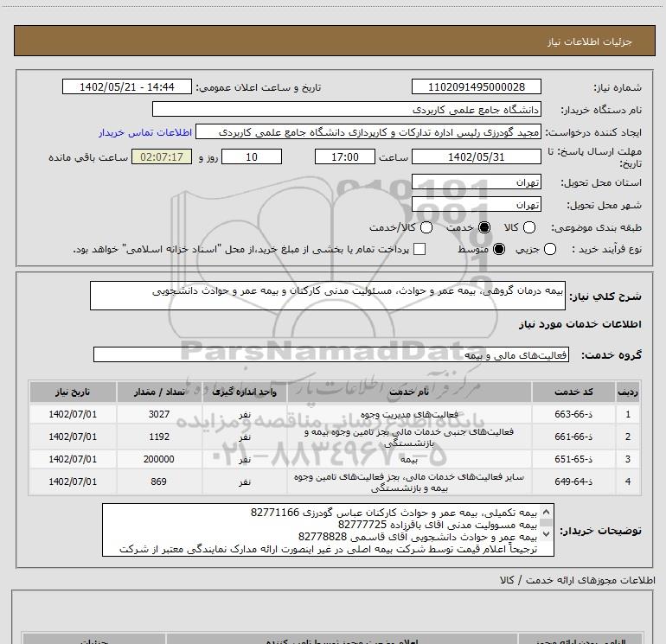Viewport: 666px width, 644px height.
Task: Click quantity cell 3027
Action: point(159,414)
